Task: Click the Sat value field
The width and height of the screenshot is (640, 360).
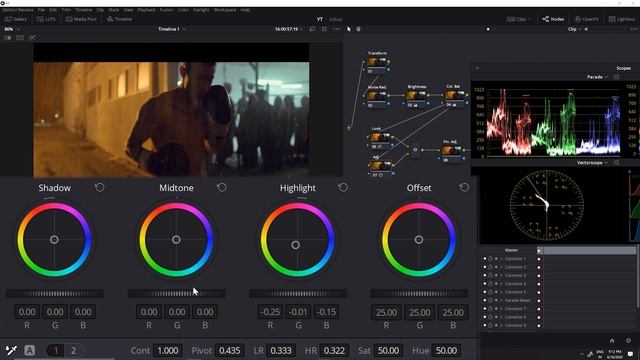Action: tap(388, 350)
